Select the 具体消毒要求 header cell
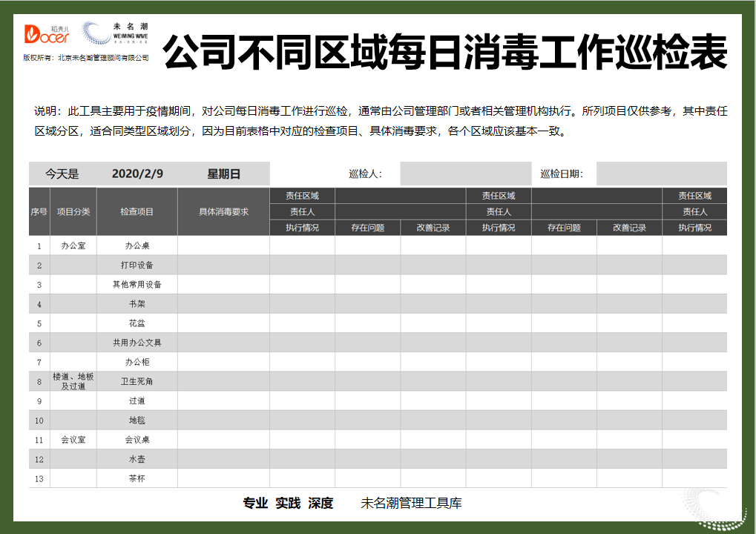Image resolution: width=756 pixels, height=534 pixels. tap(223, 211)
